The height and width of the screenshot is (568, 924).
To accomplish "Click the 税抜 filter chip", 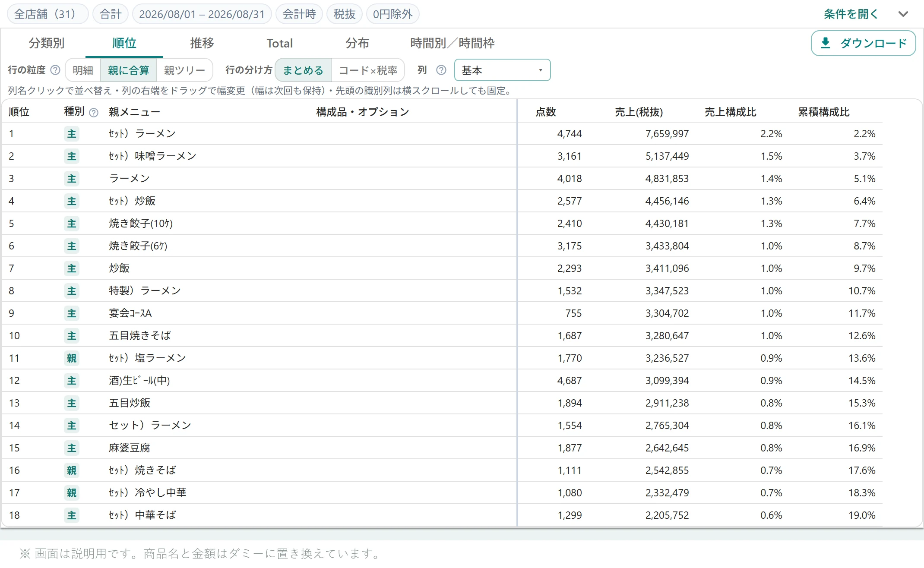I will coord(344,14).
